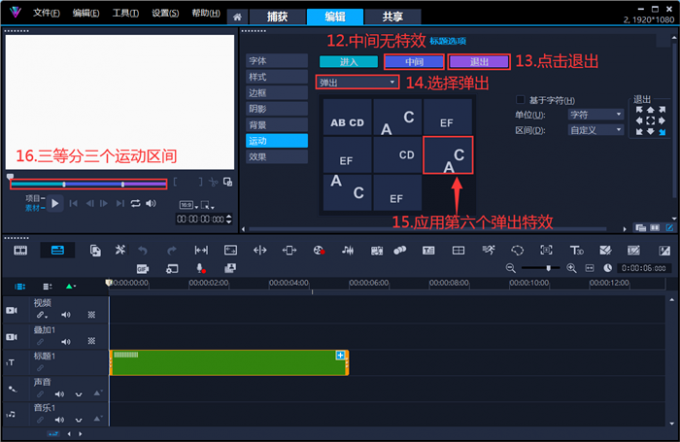
Task: Select the 字体 options tab
Action: [x=277, y=61]
